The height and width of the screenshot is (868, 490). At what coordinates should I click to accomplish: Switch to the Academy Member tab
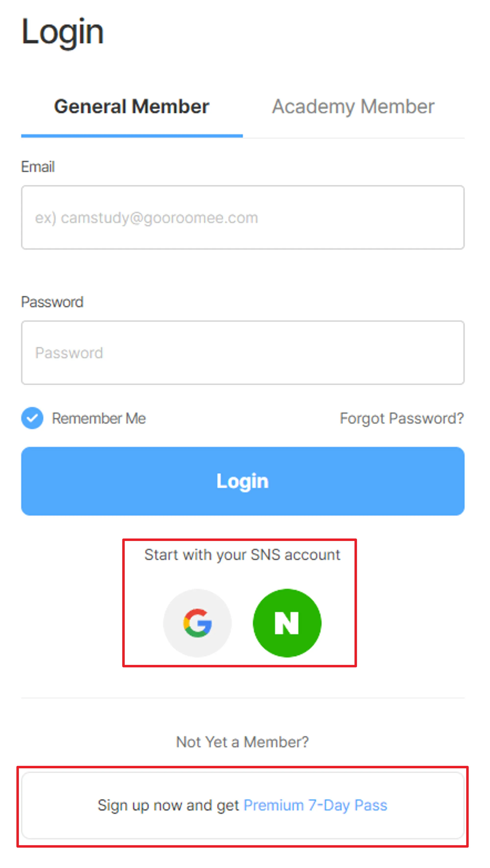tap(353, 107)
